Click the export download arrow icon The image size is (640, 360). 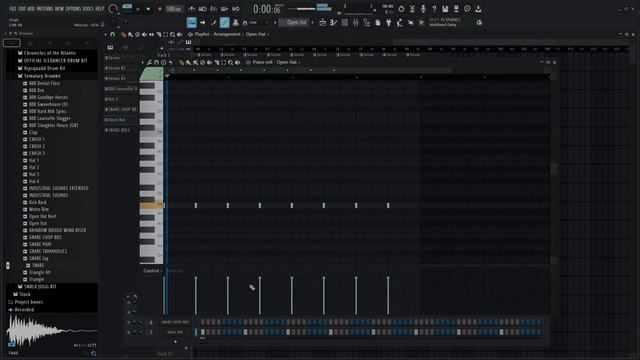pos(478,9)
